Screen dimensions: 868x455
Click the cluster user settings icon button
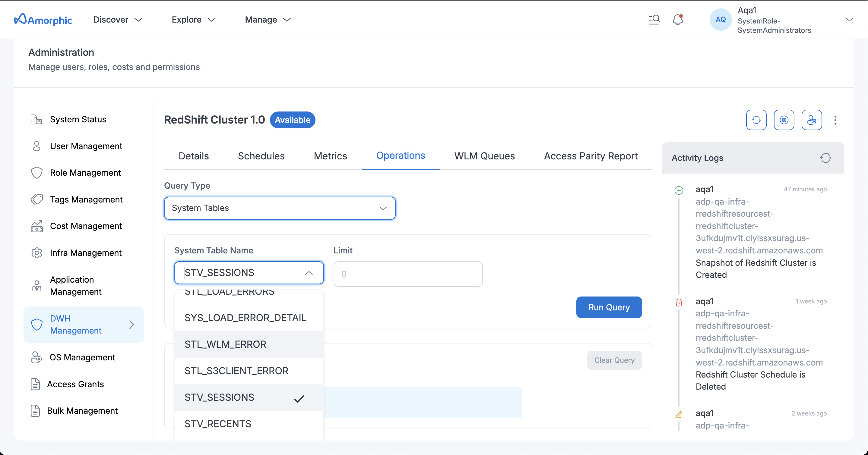(811, 120)
